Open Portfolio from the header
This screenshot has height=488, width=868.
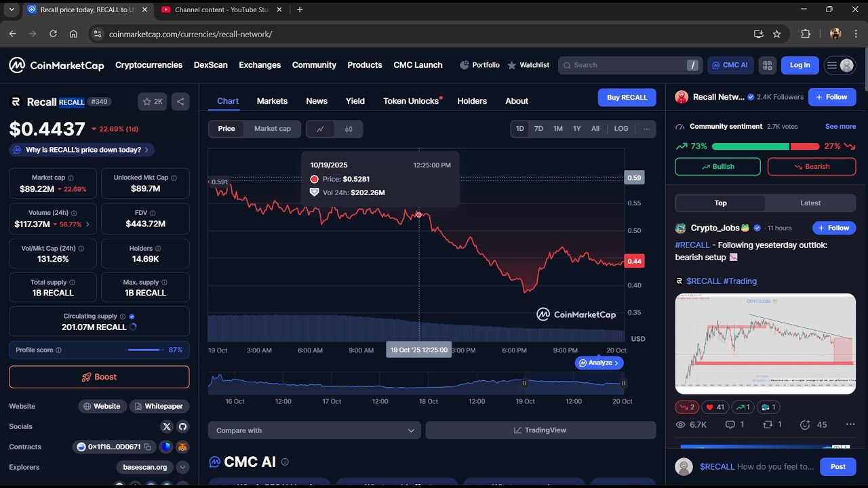(x=479, y=65)
